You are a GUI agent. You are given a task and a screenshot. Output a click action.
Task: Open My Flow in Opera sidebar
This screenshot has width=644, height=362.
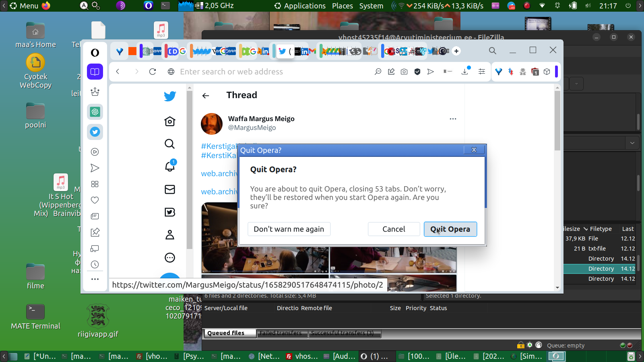(x=95, y=168)
